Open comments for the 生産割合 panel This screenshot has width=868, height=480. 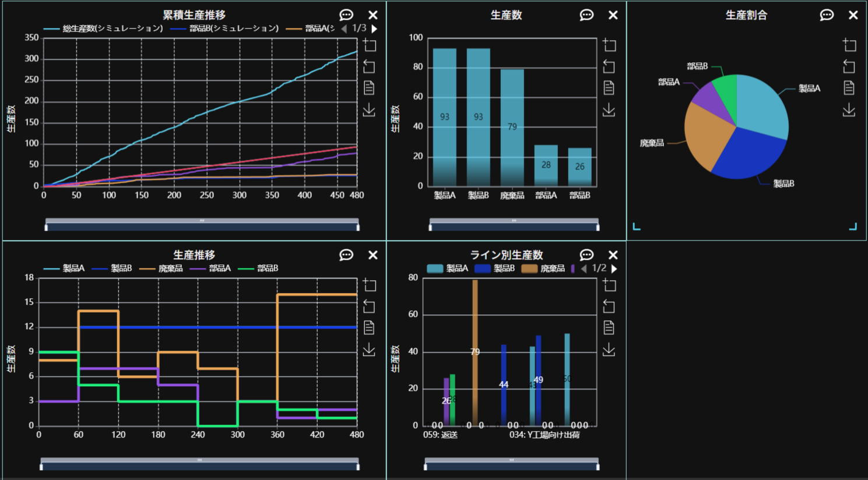826,15
